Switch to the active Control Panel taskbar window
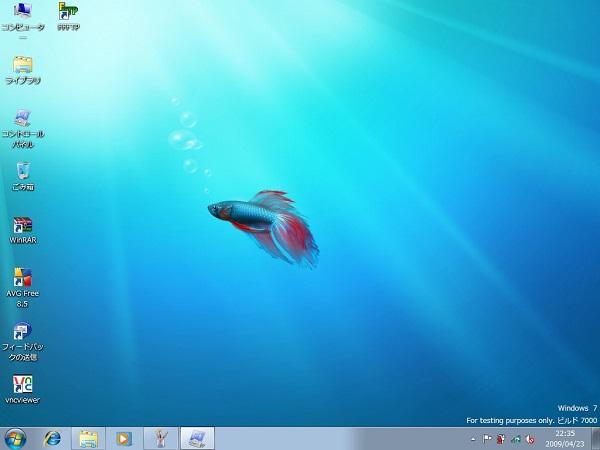600x450 pixels. pos(194,438)
